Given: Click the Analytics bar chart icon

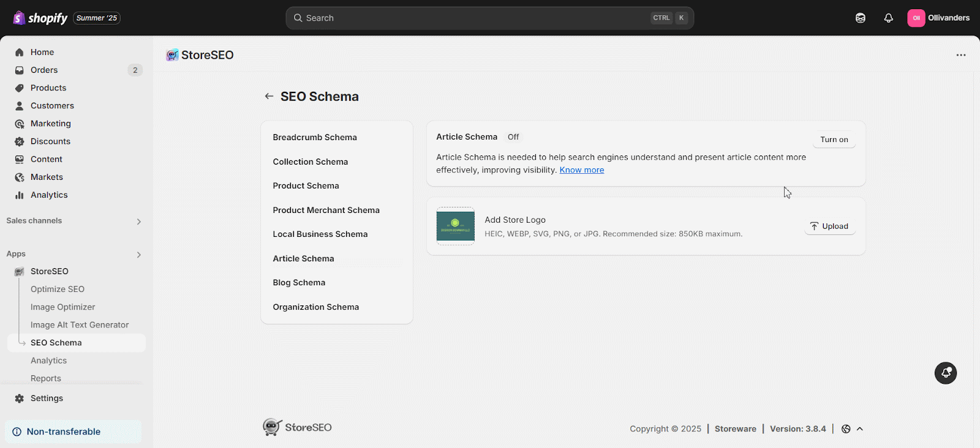Looking at the screenshot, I should click(x=20, y=195).
